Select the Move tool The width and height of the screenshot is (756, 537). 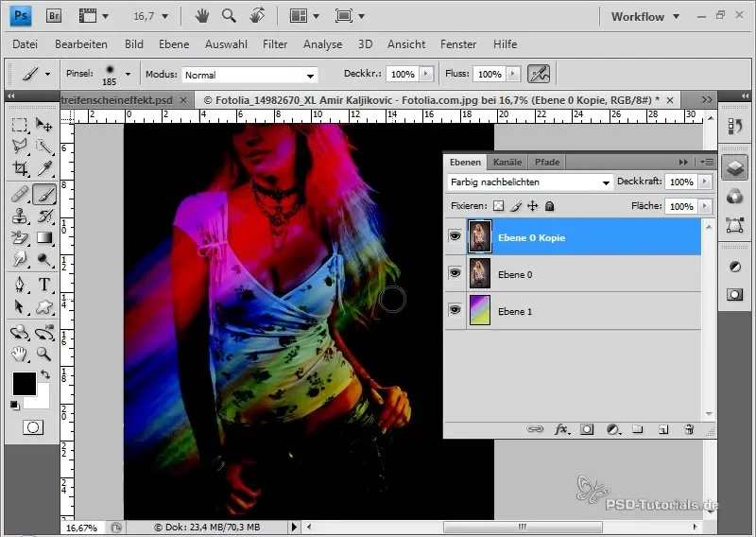pyautogui.click(x=43, y=126)
